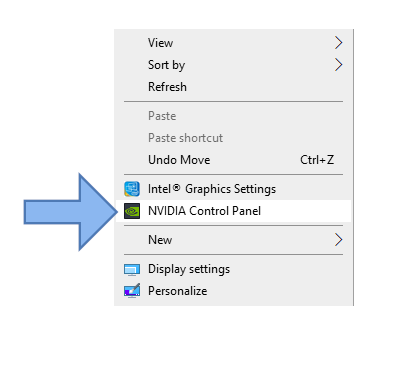The image size is (407, 375).
Task: Open NVIDIA Control Panel text entry
Action: tap(204, 211)
